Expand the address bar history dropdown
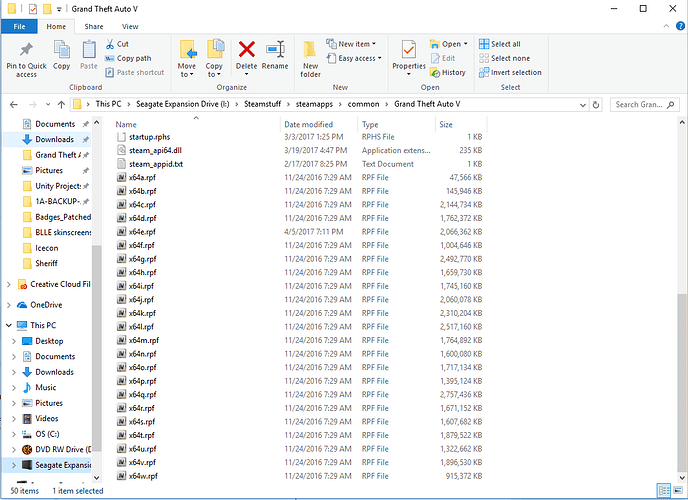 click(x=583, y=105)
